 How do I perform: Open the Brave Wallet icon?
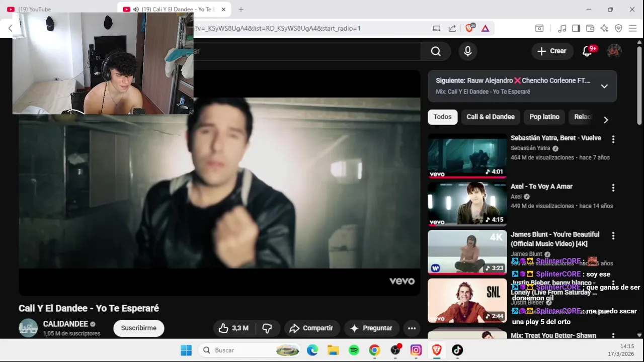click(x=590, y=29)
